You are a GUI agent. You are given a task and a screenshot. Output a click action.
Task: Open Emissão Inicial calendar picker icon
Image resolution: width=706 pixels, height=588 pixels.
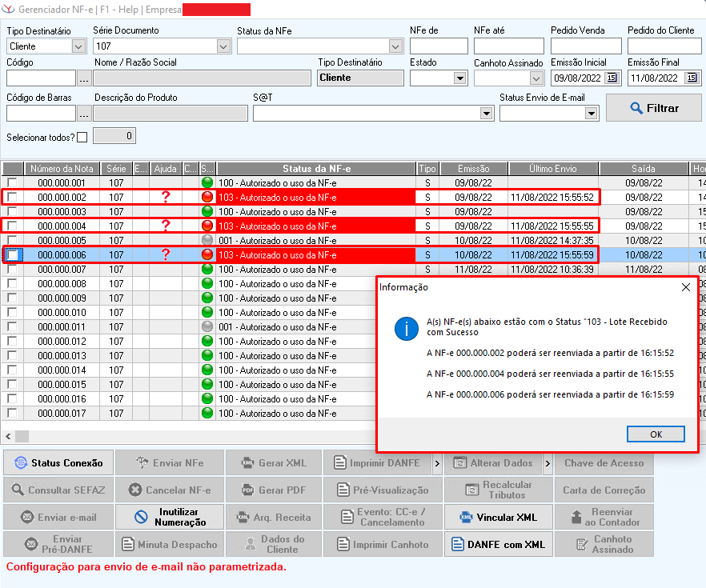click(x=612, y=78)
